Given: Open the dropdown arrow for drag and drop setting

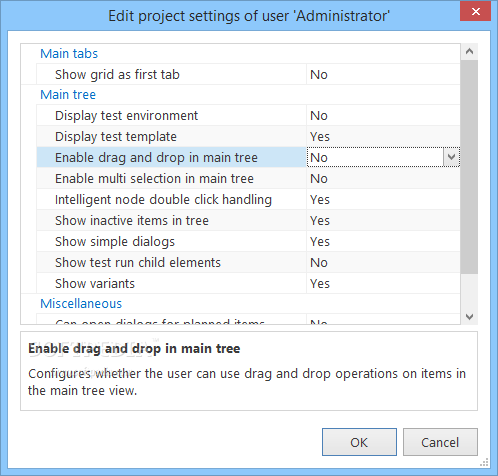Looking at the screenshot, I should 451,157.
